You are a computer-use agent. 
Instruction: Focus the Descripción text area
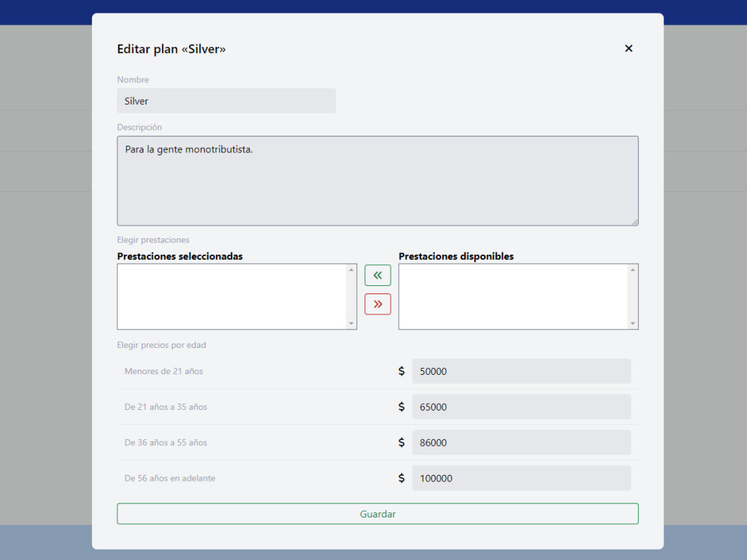point(378,181)
